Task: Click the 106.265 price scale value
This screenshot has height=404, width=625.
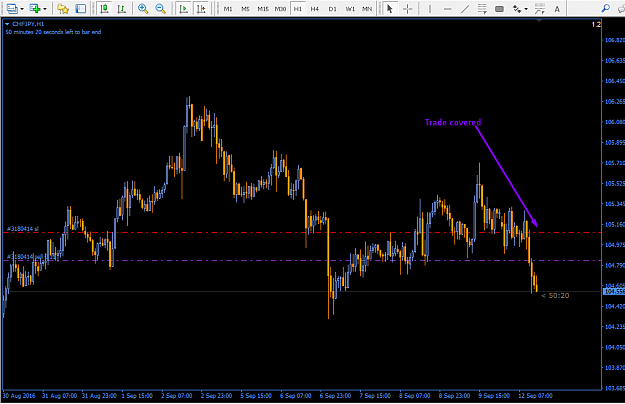Action: (615, 102)
